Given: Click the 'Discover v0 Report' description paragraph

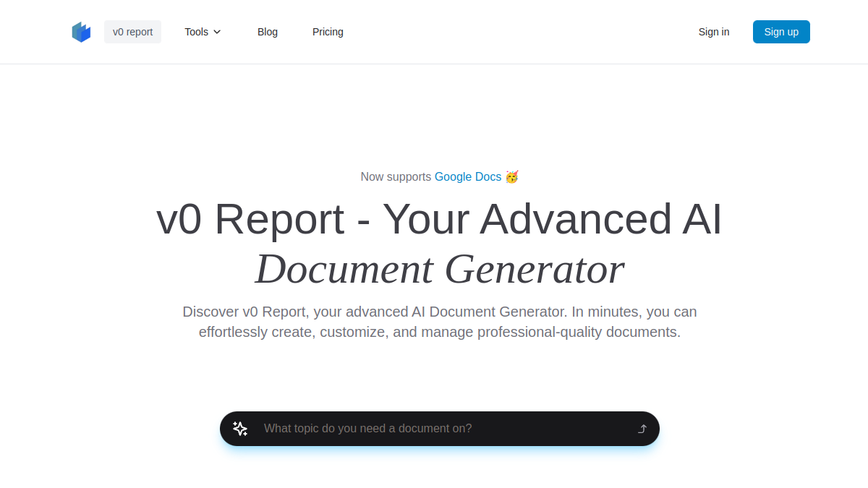Looking at the screenshot, I should tap(440, 322).
